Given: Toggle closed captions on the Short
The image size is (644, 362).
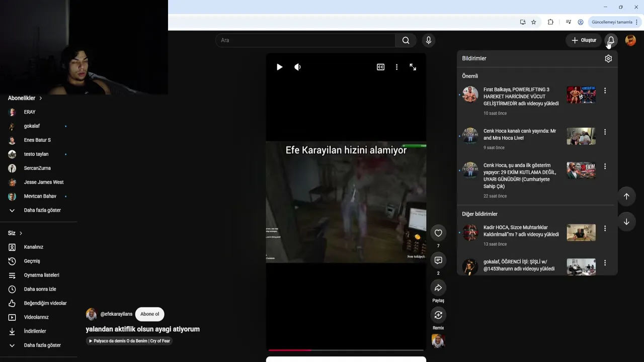Looking at the screenshot, I should point(380,67).
